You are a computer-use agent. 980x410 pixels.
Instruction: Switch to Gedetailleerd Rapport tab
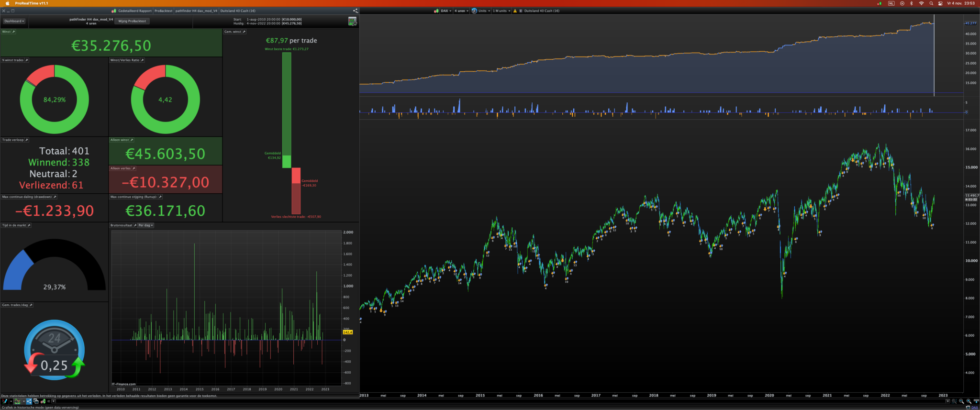135,11
